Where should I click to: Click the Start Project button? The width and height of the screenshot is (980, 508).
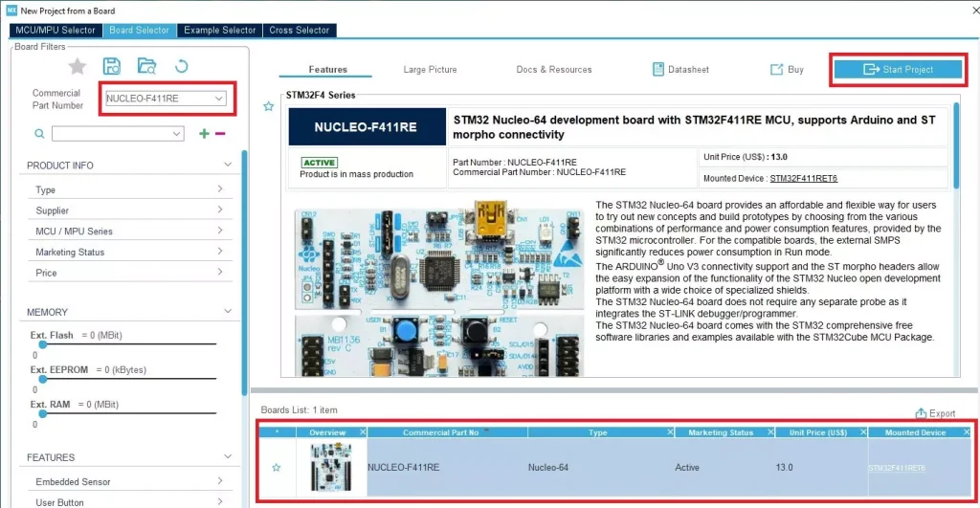[897, 69]
